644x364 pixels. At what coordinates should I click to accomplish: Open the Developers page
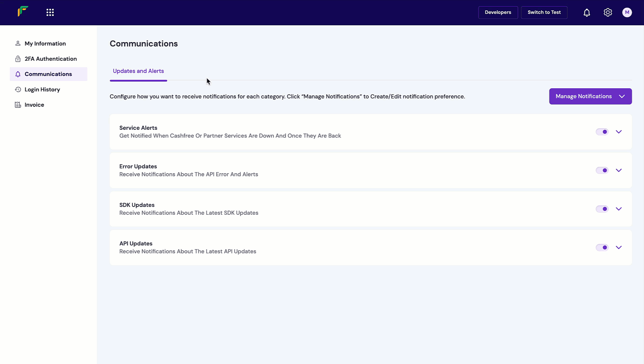tap(498, 12)
